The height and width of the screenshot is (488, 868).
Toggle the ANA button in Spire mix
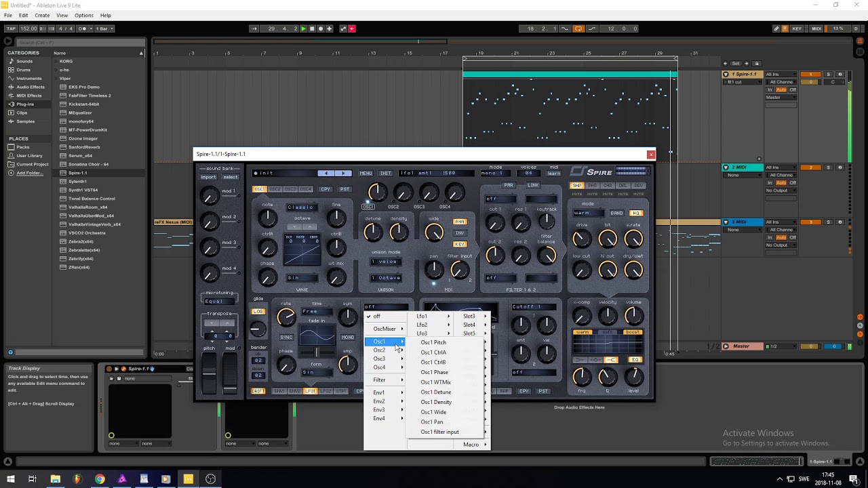(460, 222)
